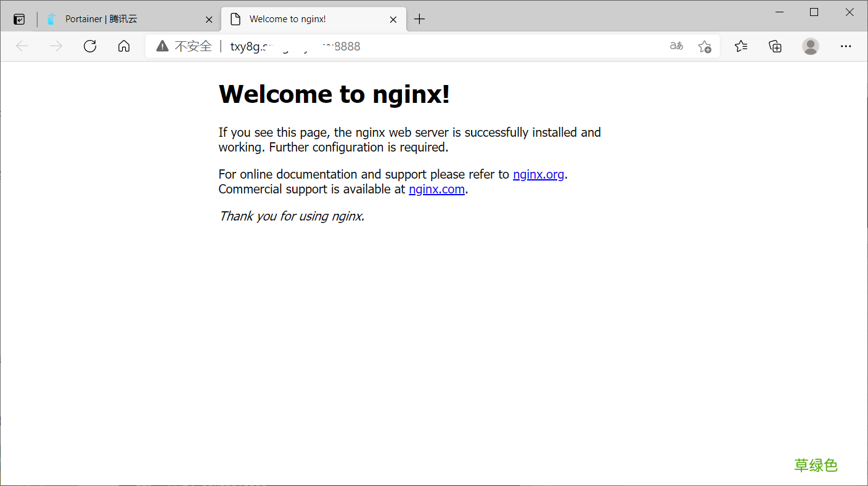
Task: Close the Welcome to nginx! tab
Action: (393, 20)
